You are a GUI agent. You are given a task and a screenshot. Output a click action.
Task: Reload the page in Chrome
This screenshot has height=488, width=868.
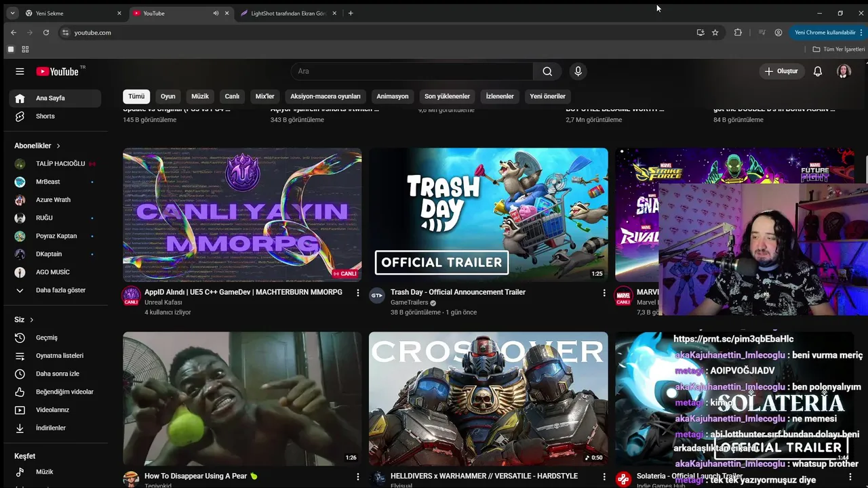[46, 33]
